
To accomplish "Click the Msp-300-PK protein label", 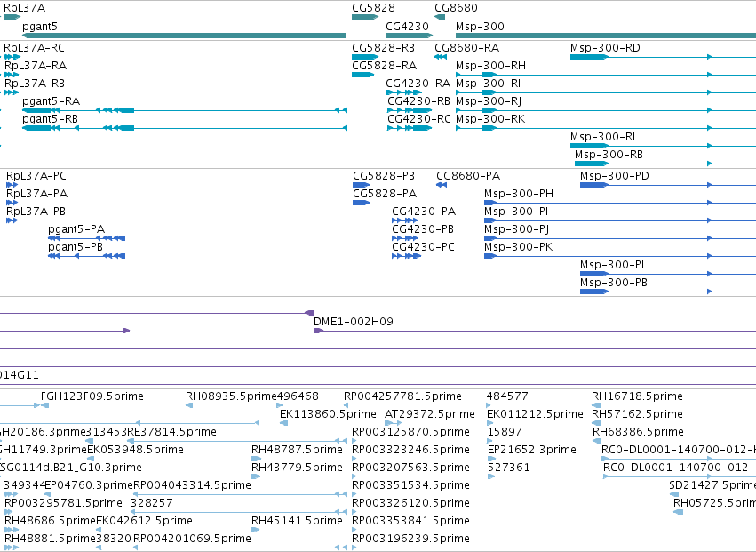I will [x=518, y=247].
